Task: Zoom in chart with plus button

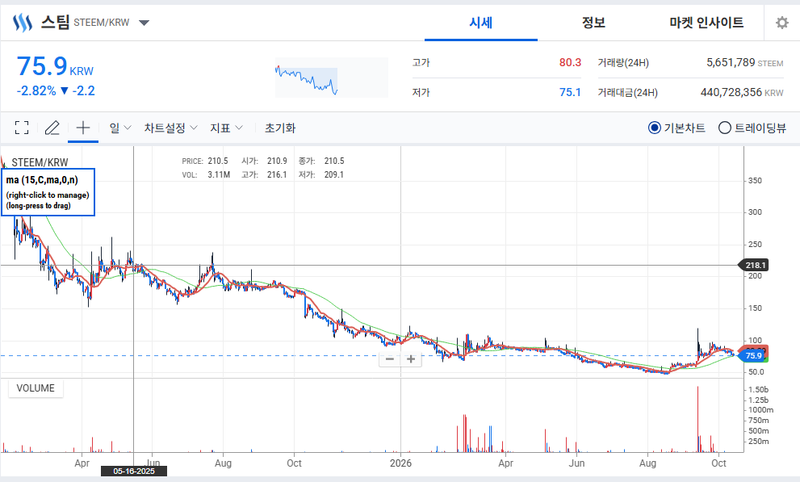Action: click(411, 359)
